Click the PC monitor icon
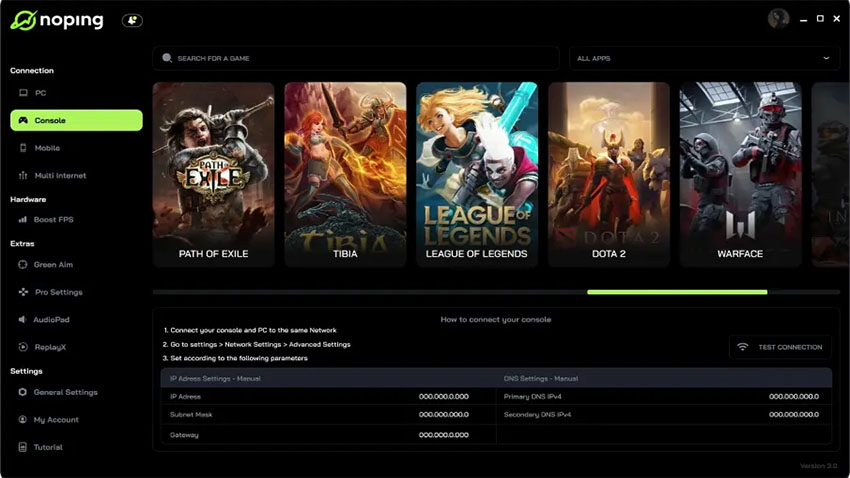 tap(23, 93)
